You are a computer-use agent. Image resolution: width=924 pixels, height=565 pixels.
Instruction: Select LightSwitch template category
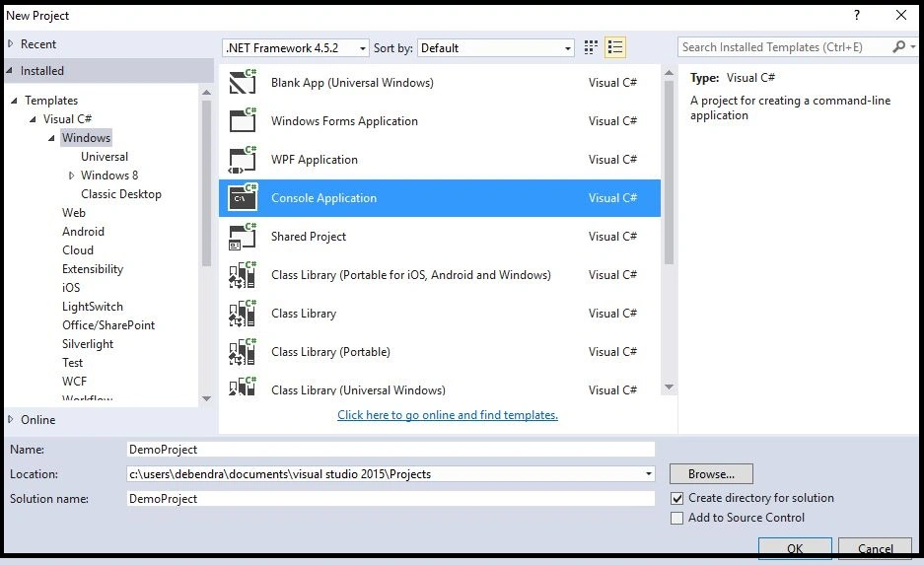pos(93,307)
